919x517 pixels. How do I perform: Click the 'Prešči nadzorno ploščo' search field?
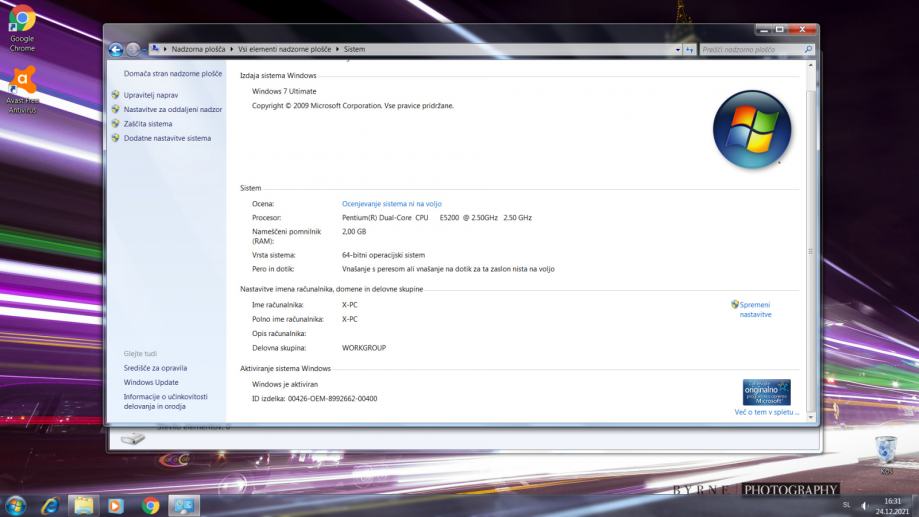click(x=750, y=49)
